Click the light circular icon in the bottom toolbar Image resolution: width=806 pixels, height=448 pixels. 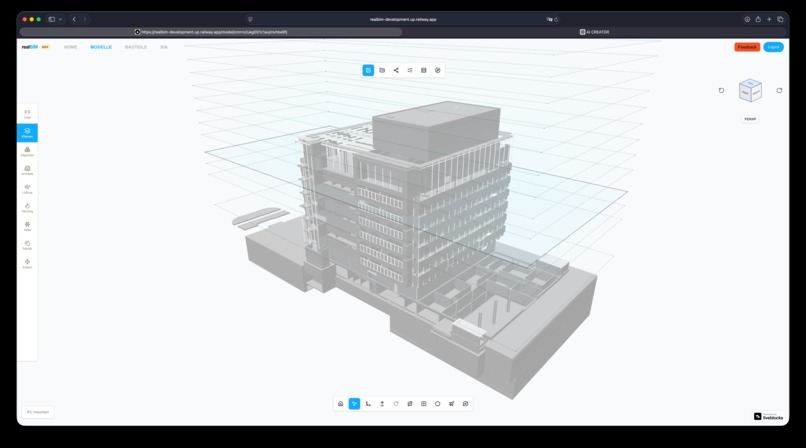click(x=396, y=404)
